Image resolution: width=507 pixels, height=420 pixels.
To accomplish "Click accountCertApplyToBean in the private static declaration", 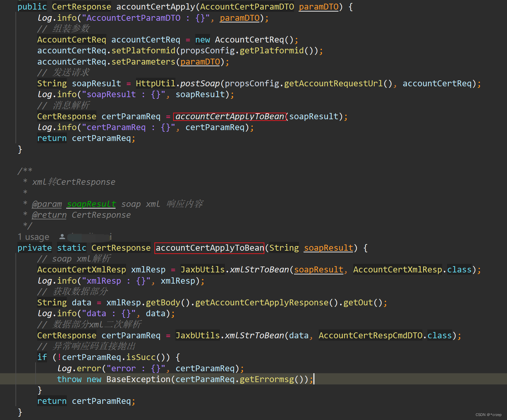I will (210, 248).
